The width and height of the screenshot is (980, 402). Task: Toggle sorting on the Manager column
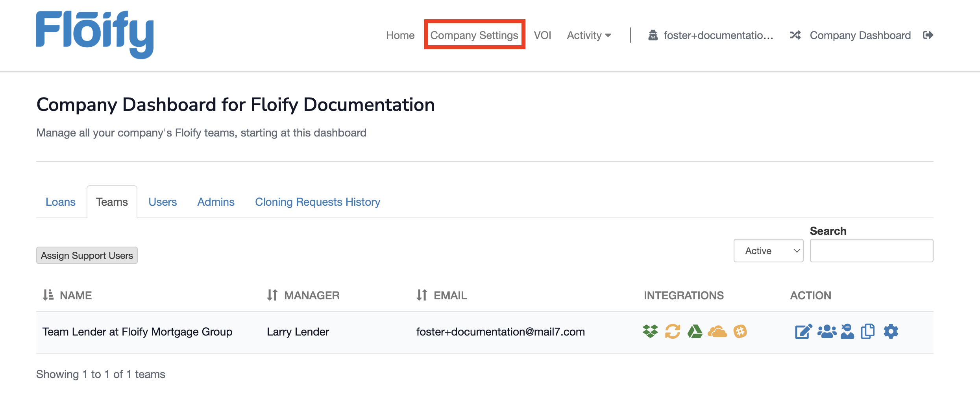[x=272, y=295]
